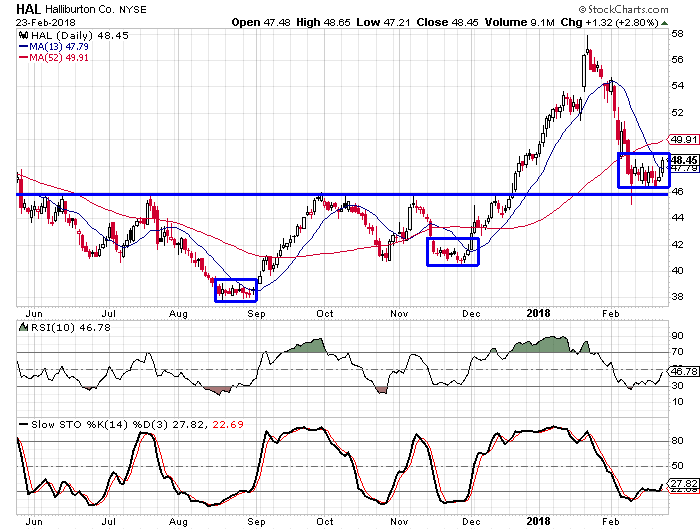
Task: Click the Volume 9.1M value
Action: [x=520, y=22]
